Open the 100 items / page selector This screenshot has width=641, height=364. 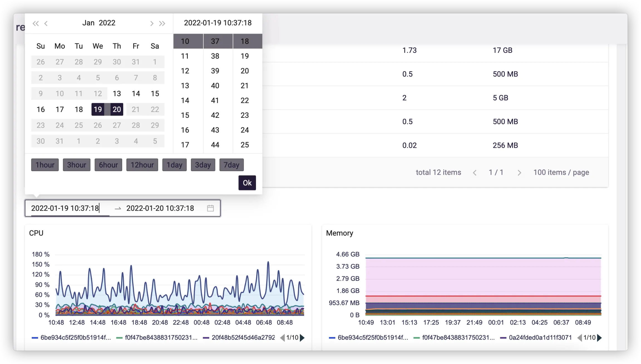pos(561,173)
